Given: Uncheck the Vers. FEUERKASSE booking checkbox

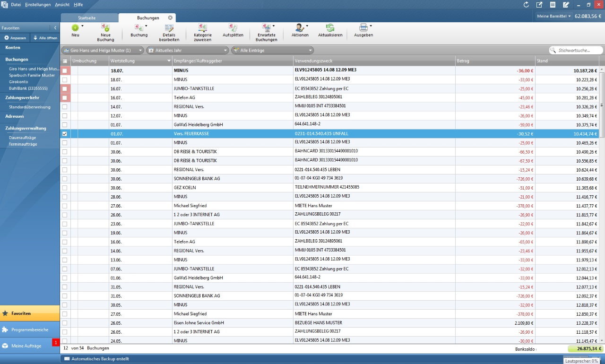Looking at the screenshot, I should coord(65,134).
